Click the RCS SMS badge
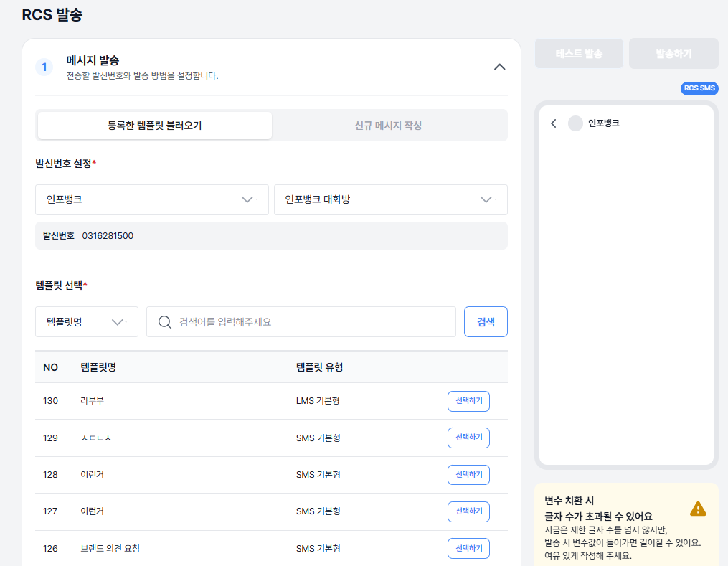This screenshot has width=728, height=566. click(x=699, y=88)
